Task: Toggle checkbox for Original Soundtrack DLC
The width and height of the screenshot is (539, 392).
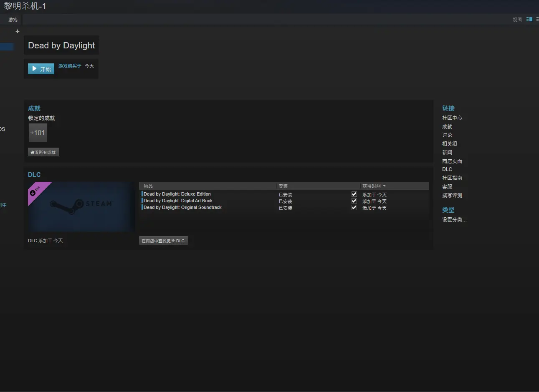Action: point(354,208)
